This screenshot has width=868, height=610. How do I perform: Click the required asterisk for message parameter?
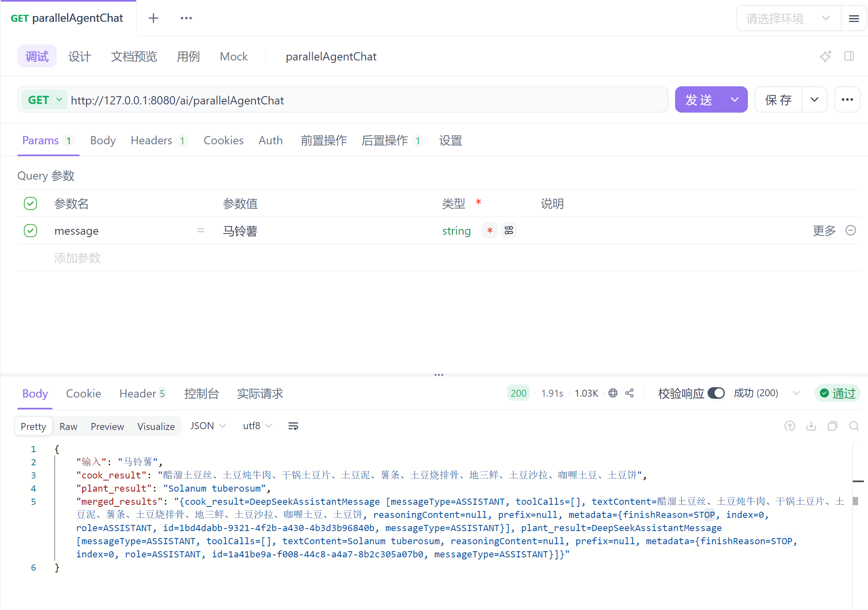[490, 231]
